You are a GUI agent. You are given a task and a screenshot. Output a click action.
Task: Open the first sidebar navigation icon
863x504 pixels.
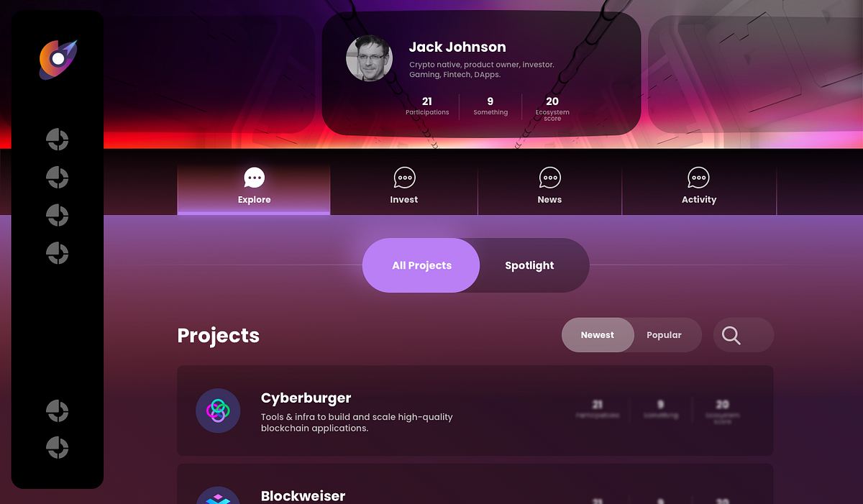(58, 139)
